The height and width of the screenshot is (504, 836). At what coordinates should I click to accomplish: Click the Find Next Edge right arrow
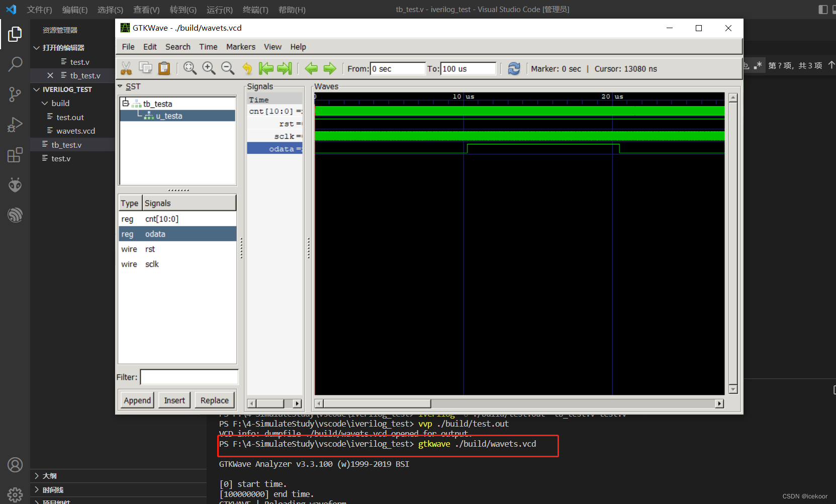(330, 68)
